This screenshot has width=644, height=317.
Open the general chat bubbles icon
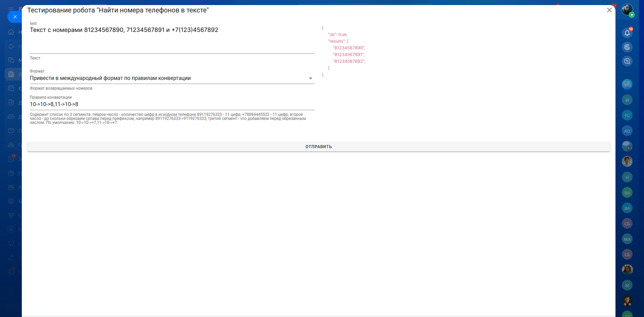pos(627,84)
